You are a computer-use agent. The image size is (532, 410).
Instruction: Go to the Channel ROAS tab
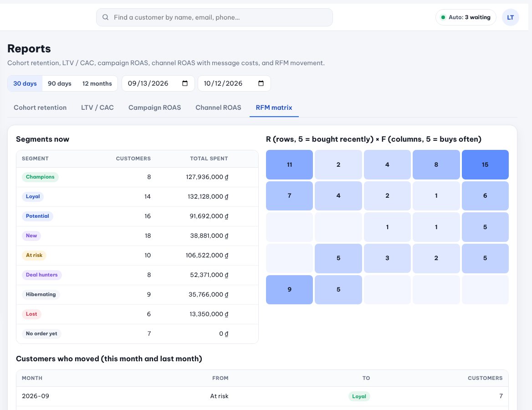click(x=218, y=108)
